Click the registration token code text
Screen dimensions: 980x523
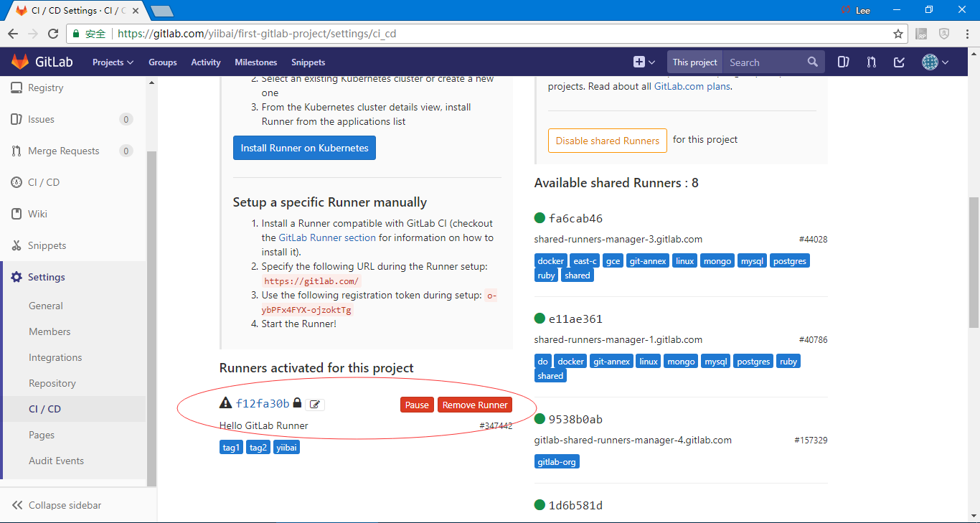[x=308, y=310]
